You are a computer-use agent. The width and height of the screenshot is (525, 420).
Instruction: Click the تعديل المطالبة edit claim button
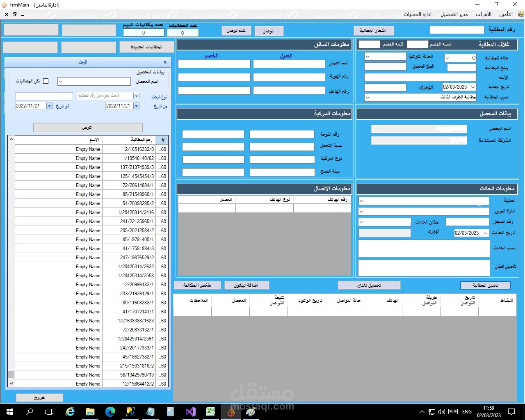tap(486, 285)
